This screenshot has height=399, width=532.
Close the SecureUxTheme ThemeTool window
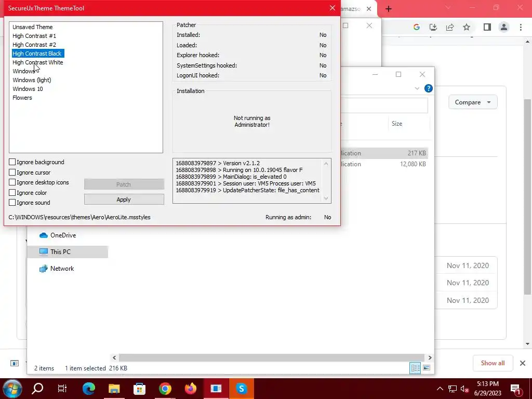point(332,8)
